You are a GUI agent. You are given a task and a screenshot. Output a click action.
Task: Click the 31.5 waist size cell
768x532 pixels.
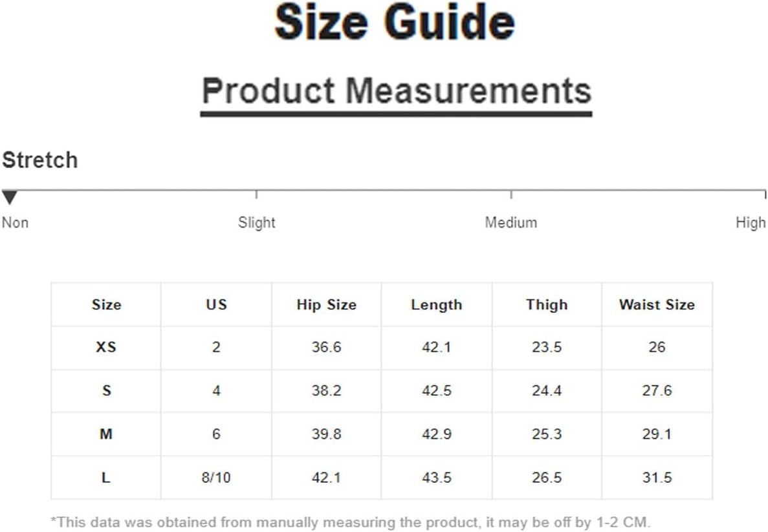[657, 477]
